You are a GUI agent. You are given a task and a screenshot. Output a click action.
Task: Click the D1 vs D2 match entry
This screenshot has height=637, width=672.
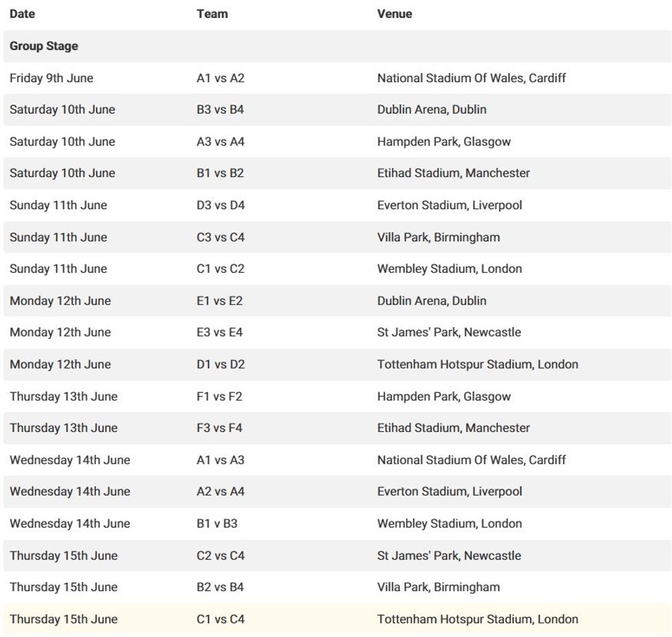(220, 364)
